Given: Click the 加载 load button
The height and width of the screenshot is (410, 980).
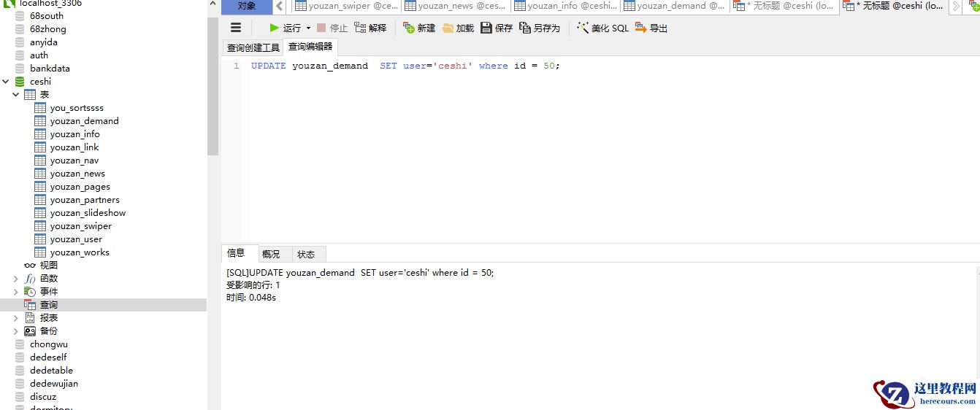Looking at the screenshot, I should tap(458, 28).
